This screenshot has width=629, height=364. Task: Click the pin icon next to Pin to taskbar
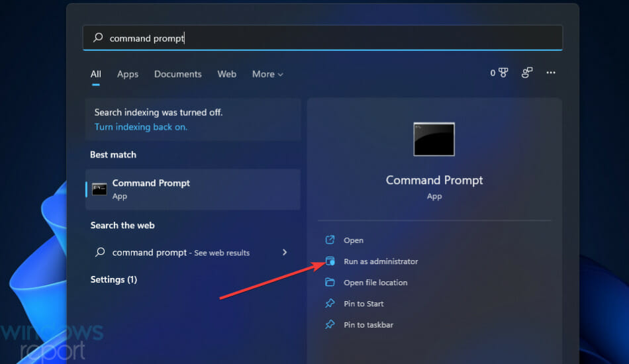click(330, 324)
